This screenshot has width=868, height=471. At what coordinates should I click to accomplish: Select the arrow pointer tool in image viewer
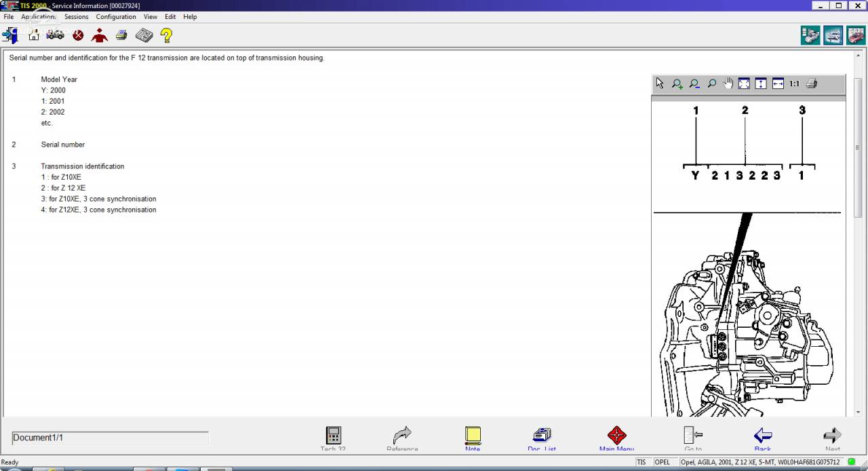click(x=660, y=83)
